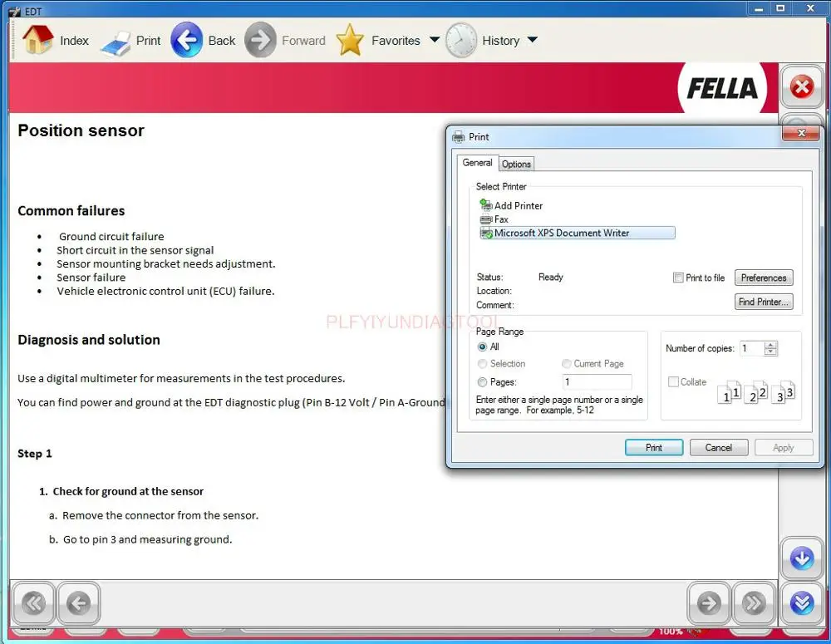Viewport: 831px width, 644px height.
Task: Click the Number of copies field
Action: 751,348
